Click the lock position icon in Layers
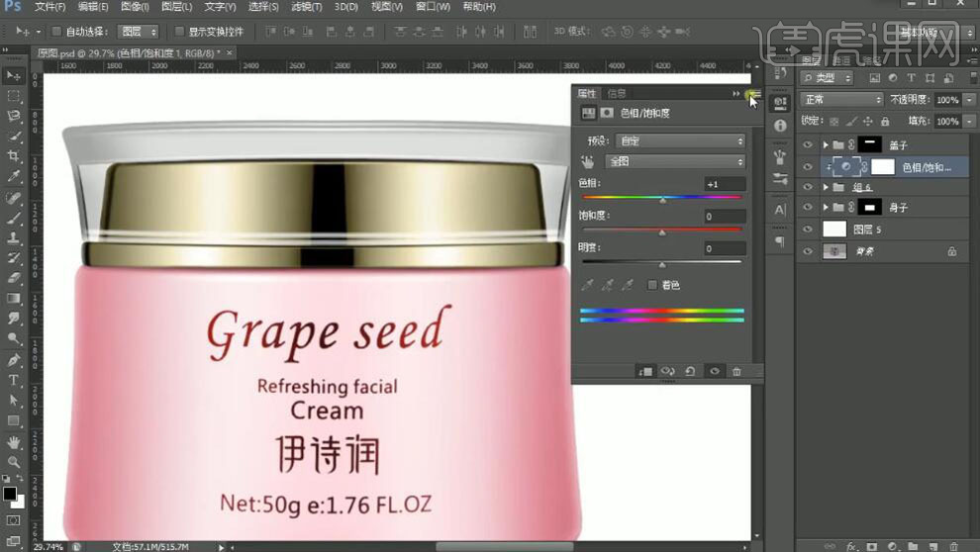This screenshot has width=980, height=552. point(867,121)
